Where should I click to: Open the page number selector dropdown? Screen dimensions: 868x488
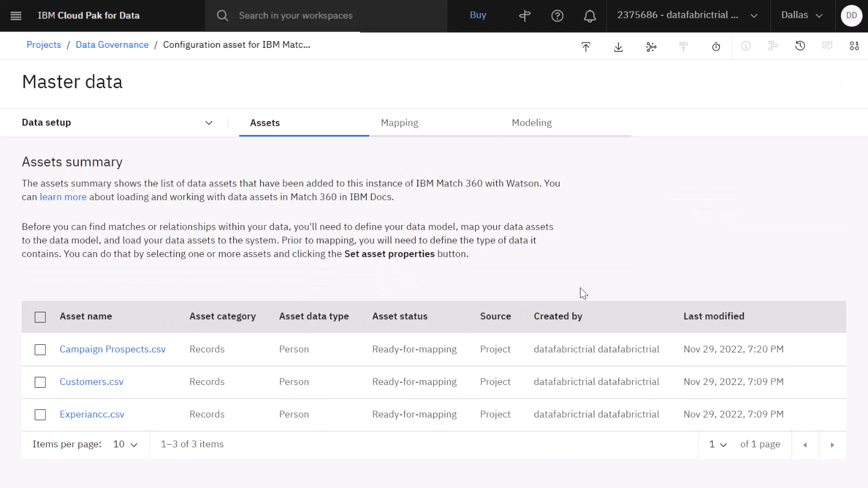tap(718, 445)
